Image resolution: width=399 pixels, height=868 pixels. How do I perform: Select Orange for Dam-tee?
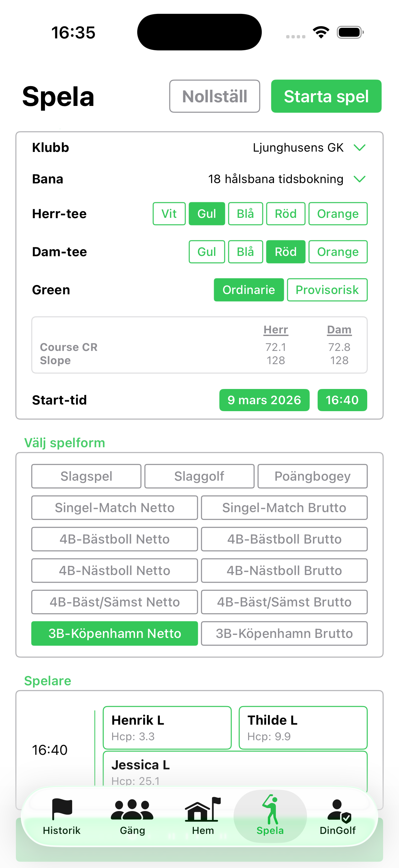coord(338,252)
